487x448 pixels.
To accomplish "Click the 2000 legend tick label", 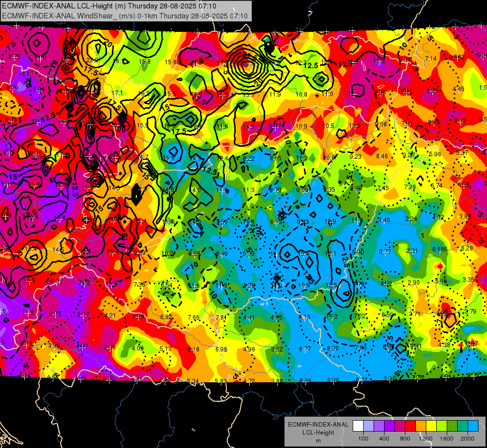I will pos(468,439).
